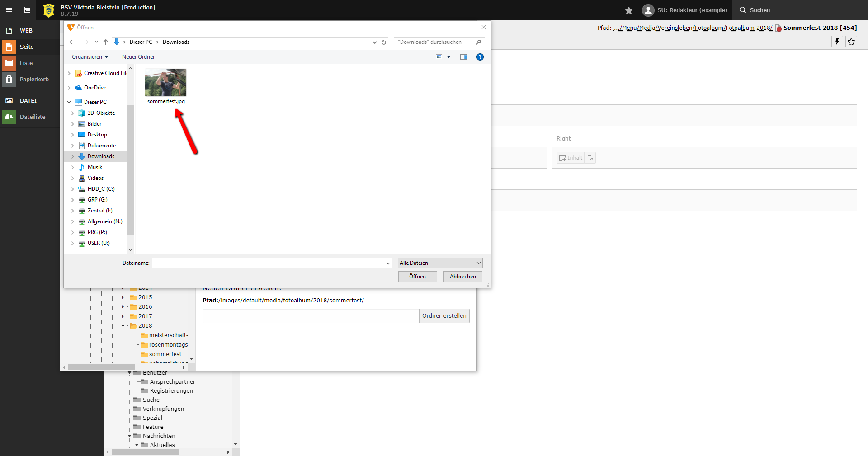Screen dimensions: 868x456
Task: Refresh the Downloads folder path
Action: coord(384,42)
